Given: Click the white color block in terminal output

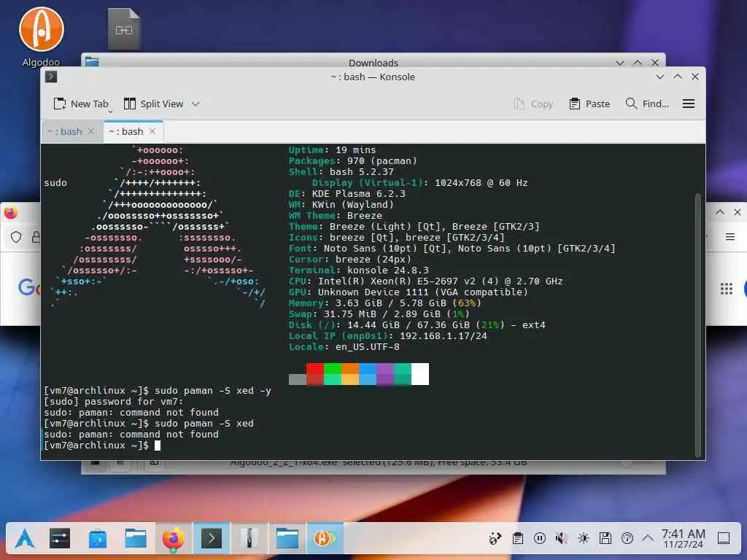Looking at the screenshot, I should tap(419, 374).
